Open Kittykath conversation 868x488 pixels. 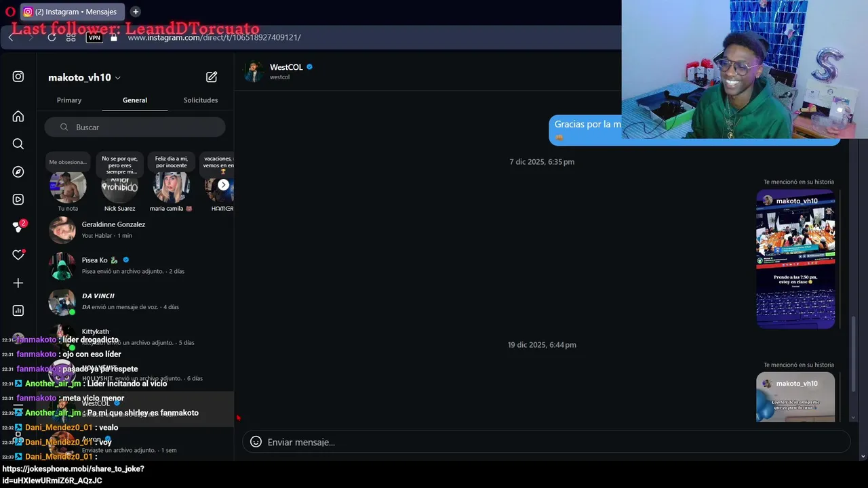(135, 337)
